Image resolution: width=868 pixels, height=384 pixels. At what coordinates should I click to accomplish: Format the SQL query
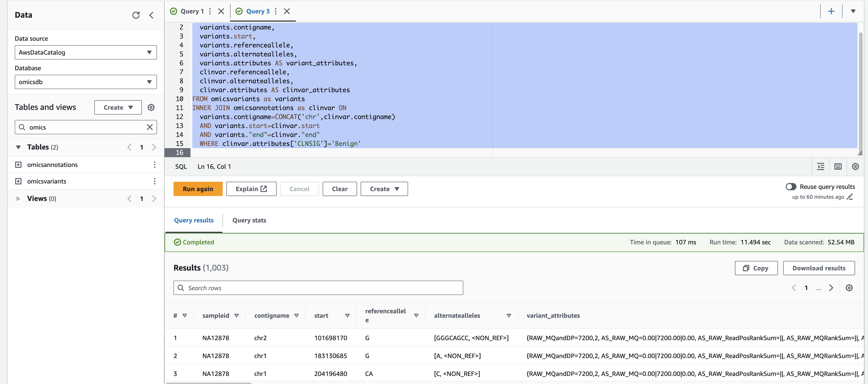pos(821,166)
